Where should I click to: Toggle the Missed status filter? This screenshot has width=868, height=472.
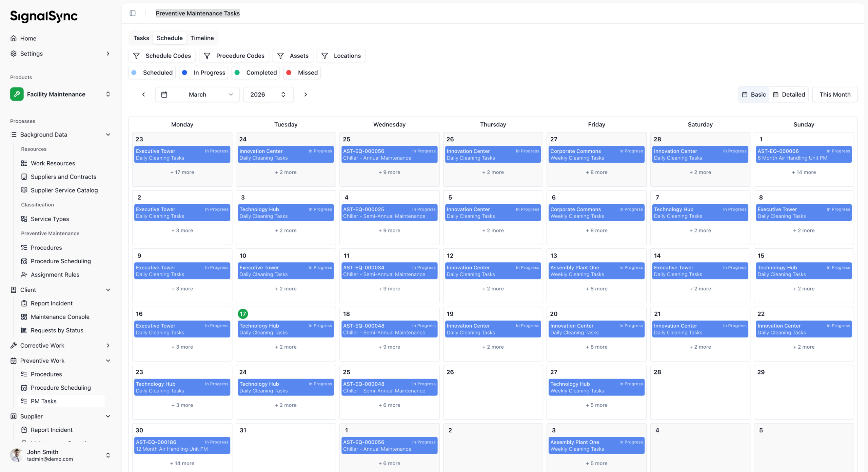[302, 73]
